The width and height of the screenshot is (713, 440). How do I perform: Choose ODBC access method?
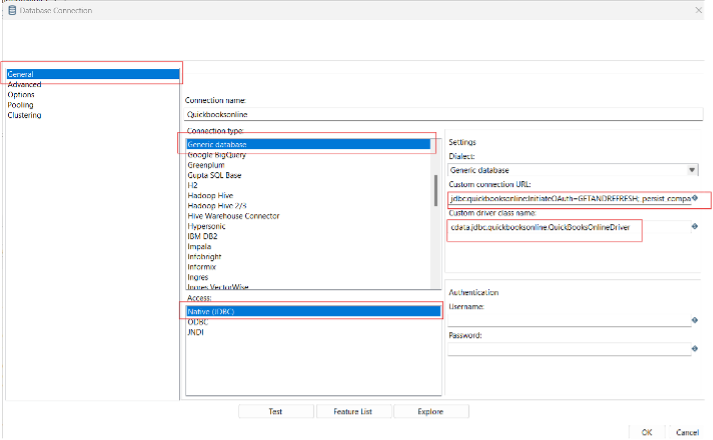pos(198,322)
